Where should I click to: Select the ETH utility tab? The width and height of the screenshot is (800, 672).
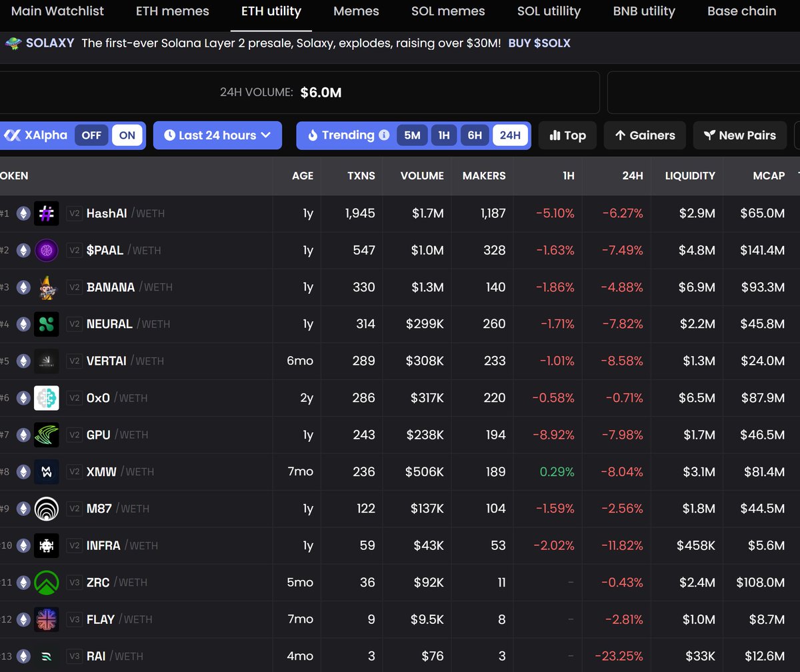point(271,11)
